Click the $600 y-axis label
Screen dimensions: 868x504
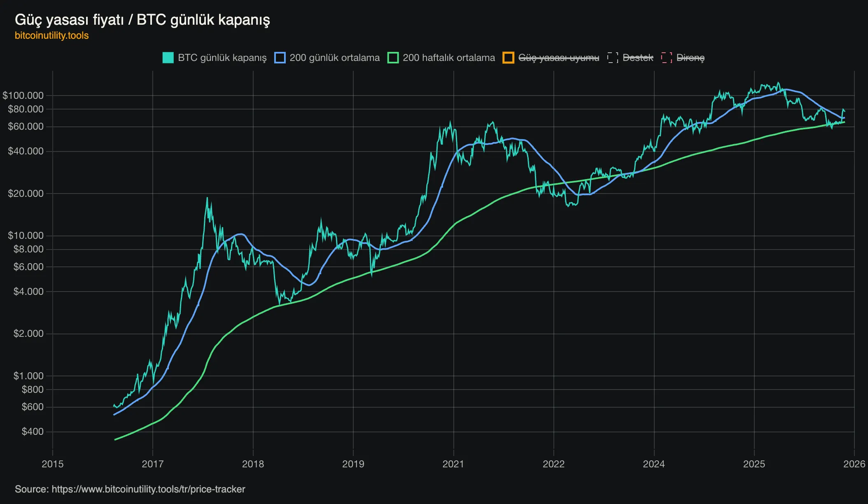33,407
